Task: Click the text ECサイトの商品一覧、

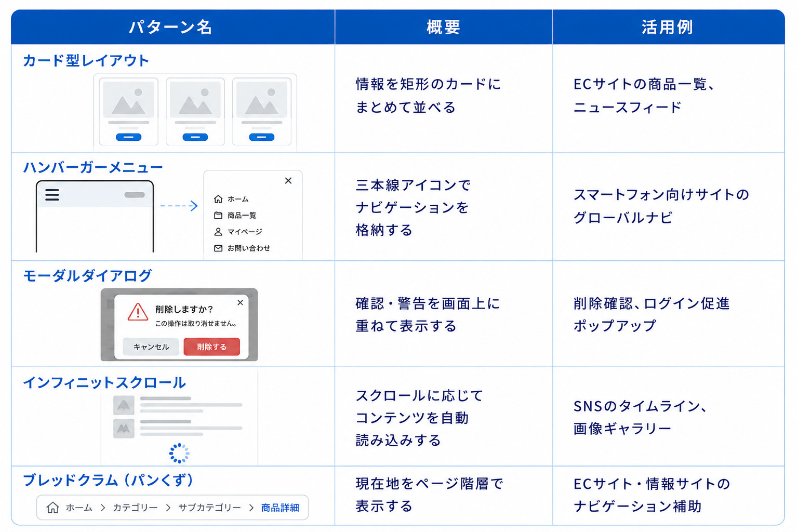Action: (644, 84)
